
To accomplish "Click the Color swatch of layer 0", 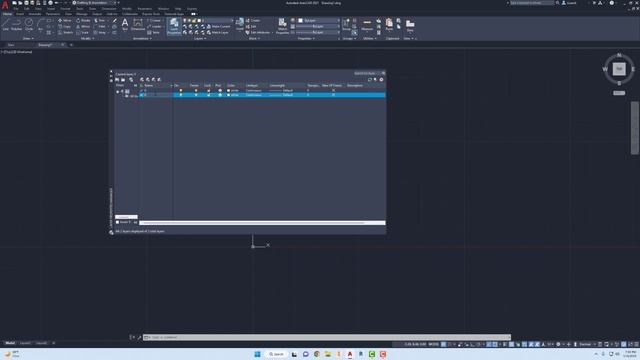I will pyautogui.click(x=229, y=91).
